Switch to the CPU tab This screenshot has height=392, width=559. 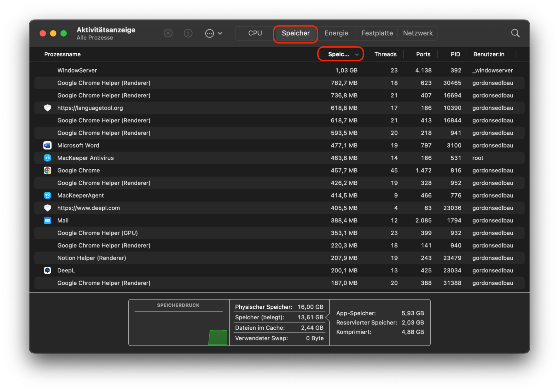[x=254, y=33]
